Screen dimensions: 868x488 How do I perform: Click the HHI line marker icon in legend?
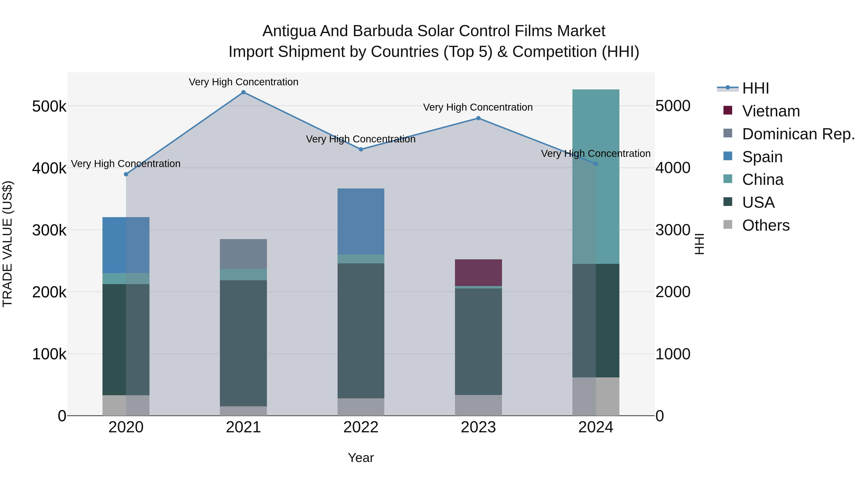pos(728,87)
